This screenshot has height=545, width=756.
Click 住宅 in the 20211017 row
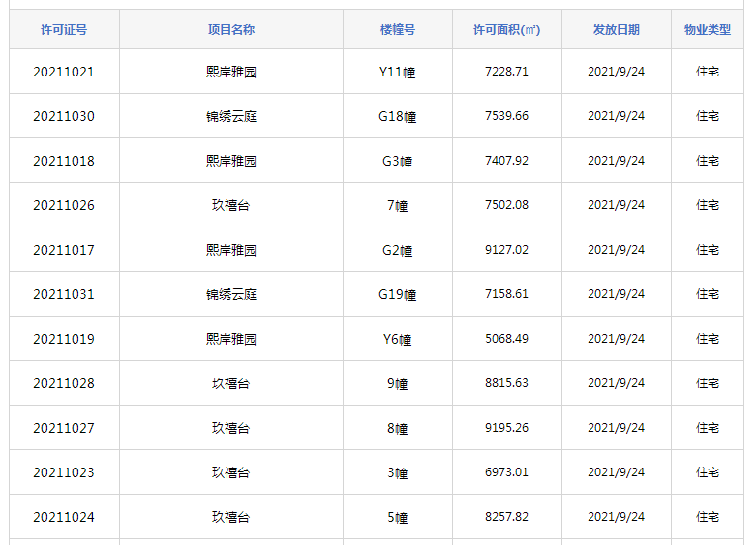coord(708,250)
